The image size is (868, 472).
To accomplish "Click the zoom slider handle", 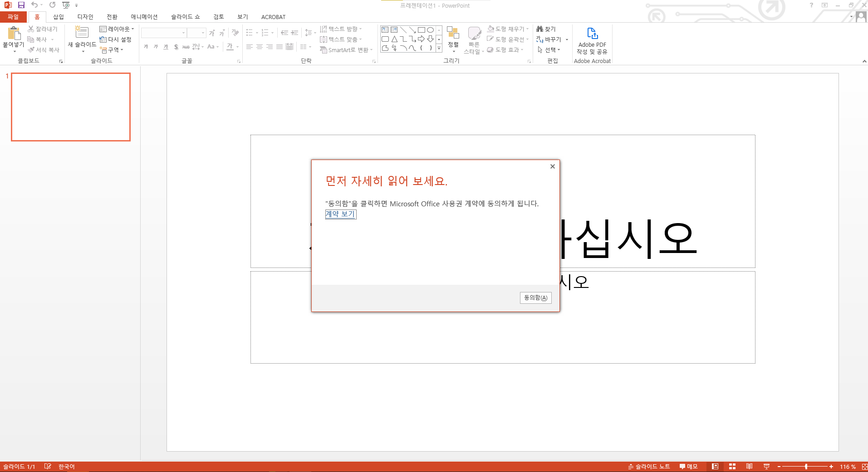I will click(x=806, y=467).
